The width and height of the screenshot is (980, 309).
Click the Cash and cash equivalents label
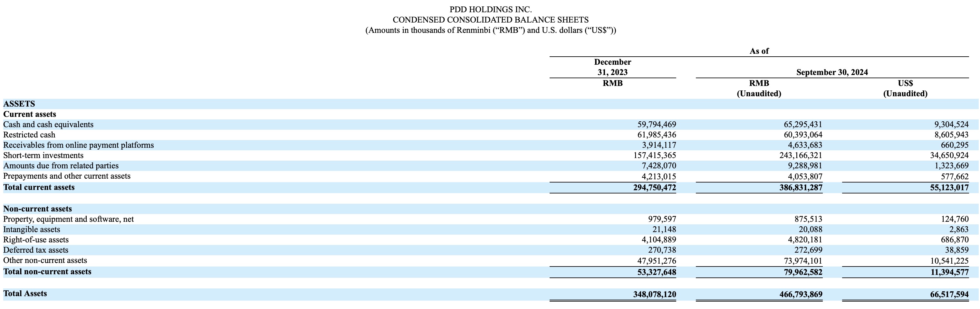[48, 124]
